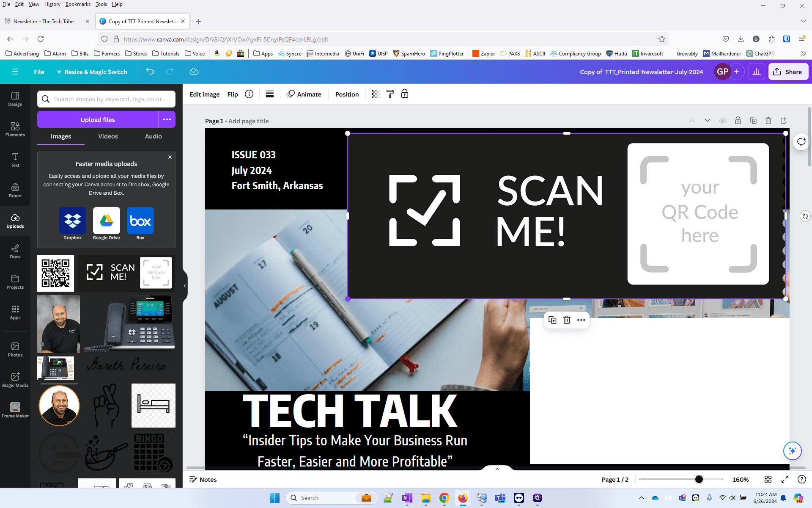Open more options on floating image toolbar

[581, 320]
